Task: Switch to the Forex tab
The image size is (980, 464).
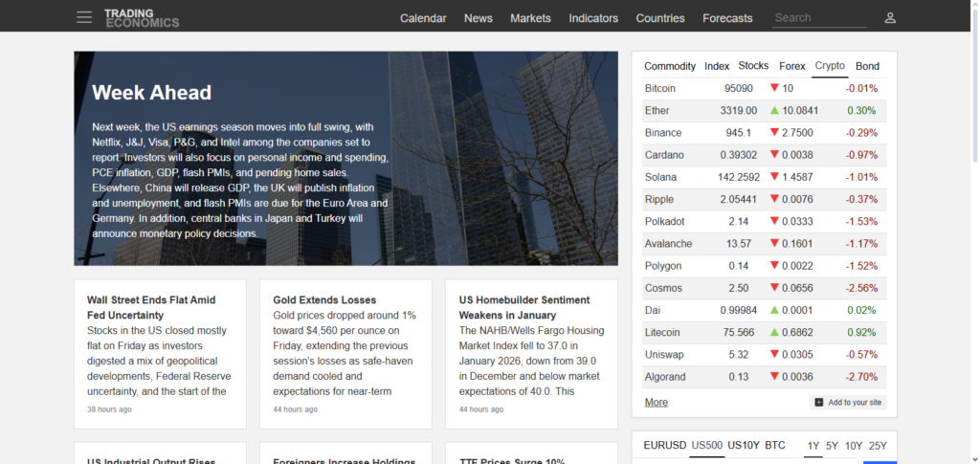Action: pyautogui.click(x=791, y=66)
